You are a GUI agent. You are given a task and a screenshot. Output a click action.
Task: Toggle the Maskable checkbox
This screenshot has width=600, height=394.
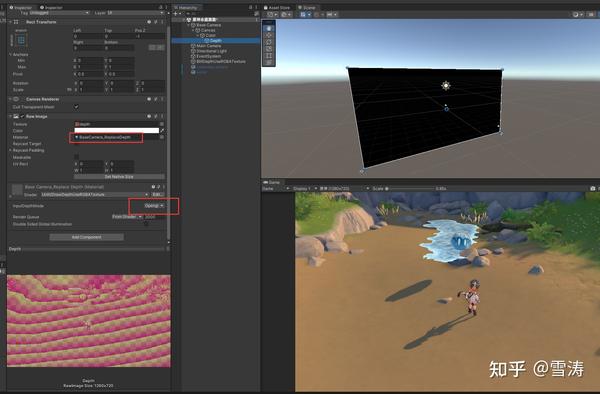(x=76, y=157)
